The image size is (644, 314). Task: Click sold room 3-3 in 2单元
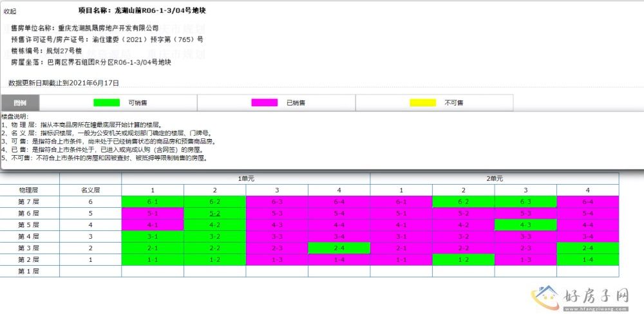pyautogui.click(x=526, y=236)
